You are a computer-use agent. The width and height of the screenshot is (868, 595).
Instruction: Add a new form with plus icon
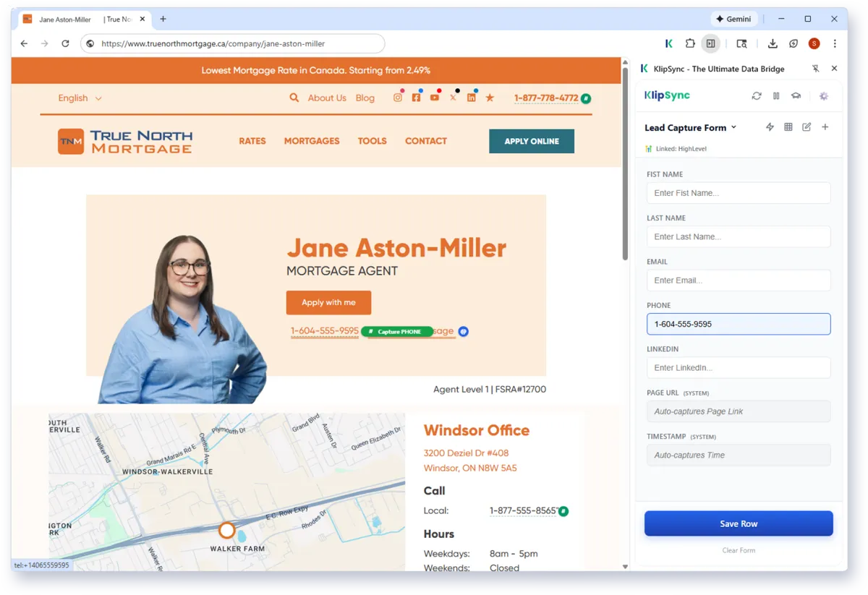(825, 127)
